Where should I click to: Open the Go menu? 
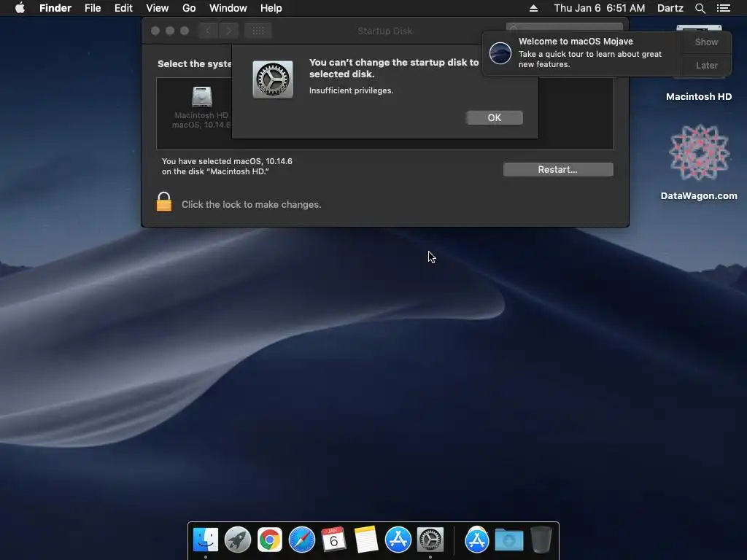click(x=189, y=8)
